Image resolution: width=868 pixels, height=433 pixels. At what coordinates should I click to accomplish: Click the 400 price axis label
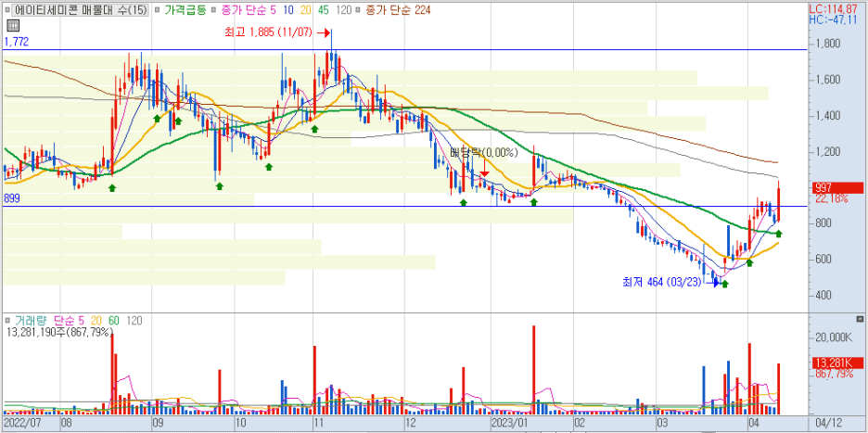pos(824,295)
